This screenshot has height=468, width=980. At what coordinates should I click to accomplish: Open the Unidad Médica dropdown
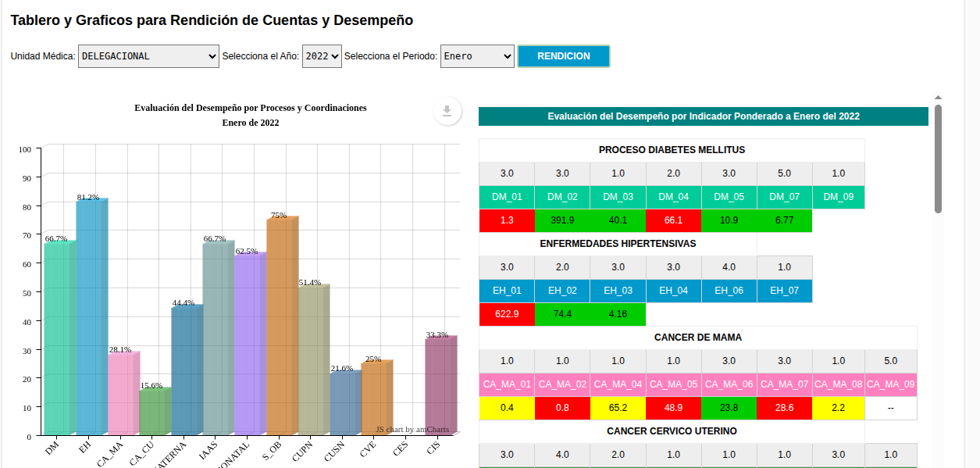click(148, 56)
